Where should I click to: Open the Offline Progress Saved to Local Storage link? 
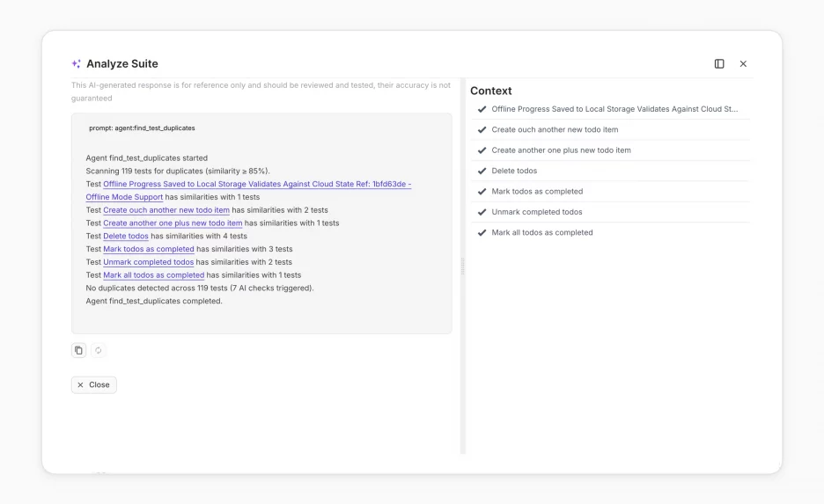[248, 190]
